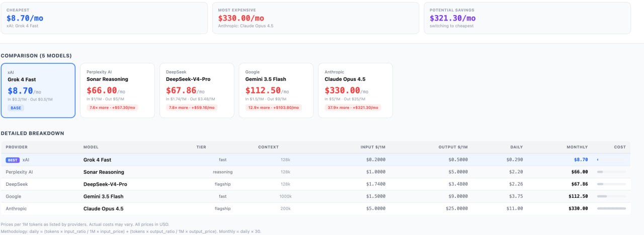Screen dimensions: 644x235
Task: Click the '$3.4800' output price cell
Action: pos(458,184)
